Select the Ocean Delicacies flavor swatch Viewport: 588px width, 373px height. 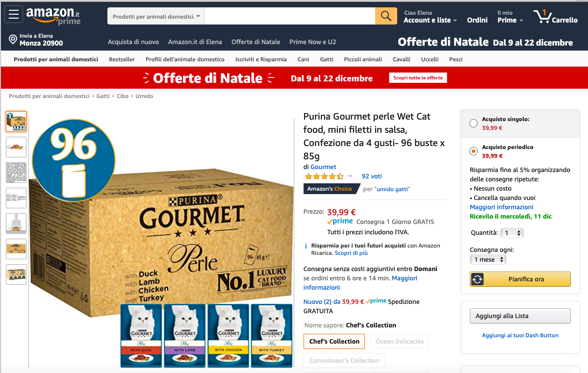(399, 342)
